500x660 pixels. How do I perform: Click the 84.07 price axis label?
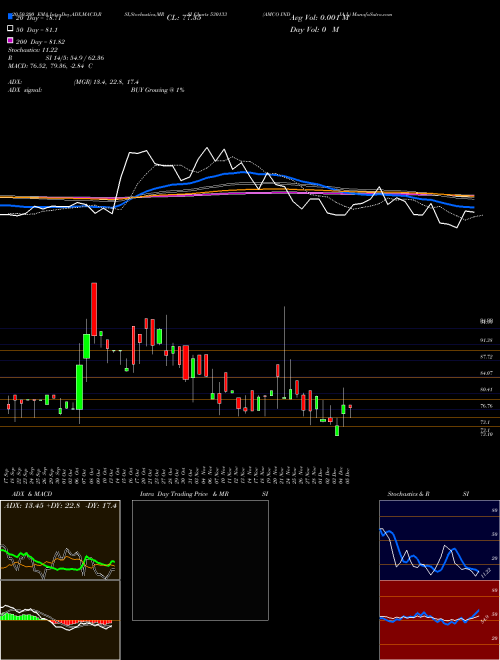(486, 373)
